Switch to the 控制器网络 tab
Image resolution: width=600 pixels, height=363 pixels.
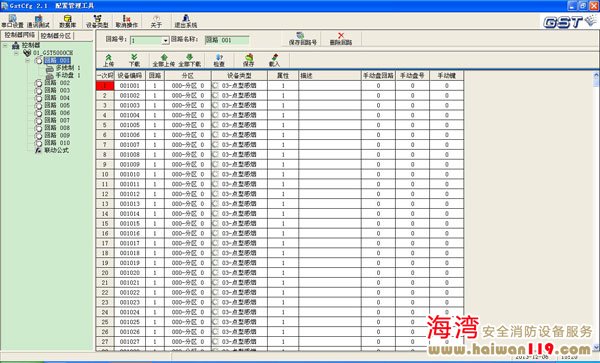[x=19, y=36]
